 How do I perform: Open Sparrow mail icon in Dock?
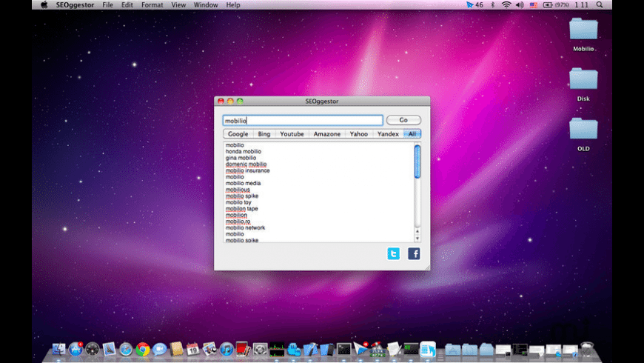coord(361,350)
